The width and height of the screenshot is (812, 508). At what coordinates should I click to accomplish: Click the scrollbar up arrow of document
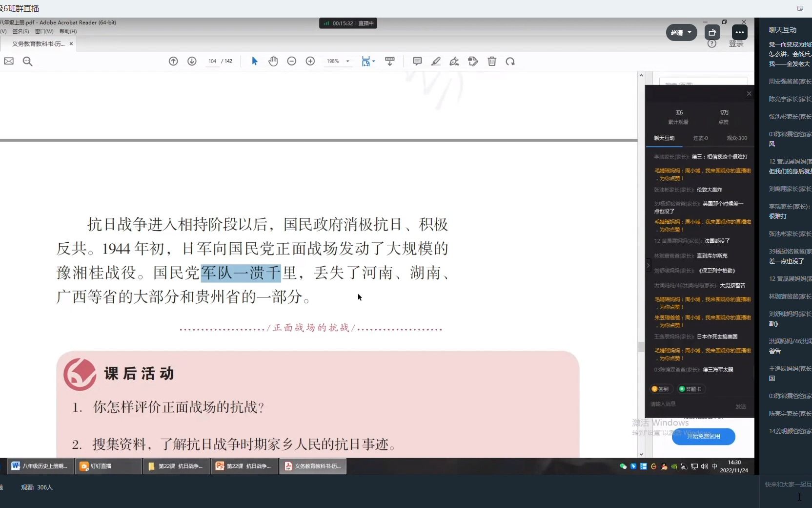point(641,76)
